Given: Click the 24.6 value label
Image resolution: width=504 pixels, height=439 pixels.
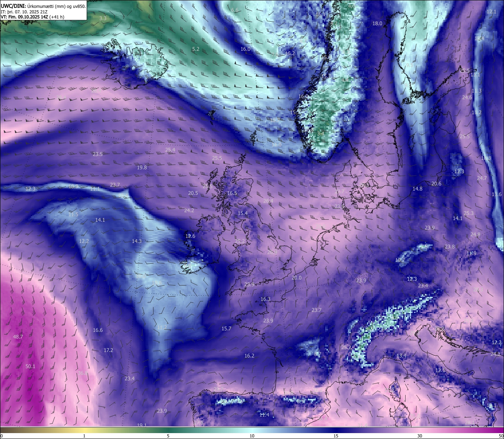Looking at the screenshot, I should pyautogui.click(x=467, y=97).
